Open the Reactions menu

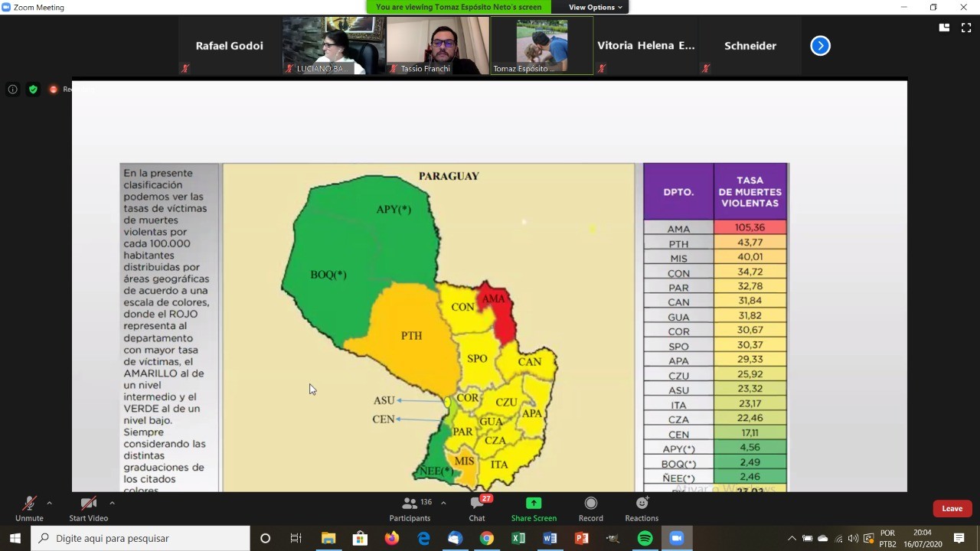pos(642,508)
